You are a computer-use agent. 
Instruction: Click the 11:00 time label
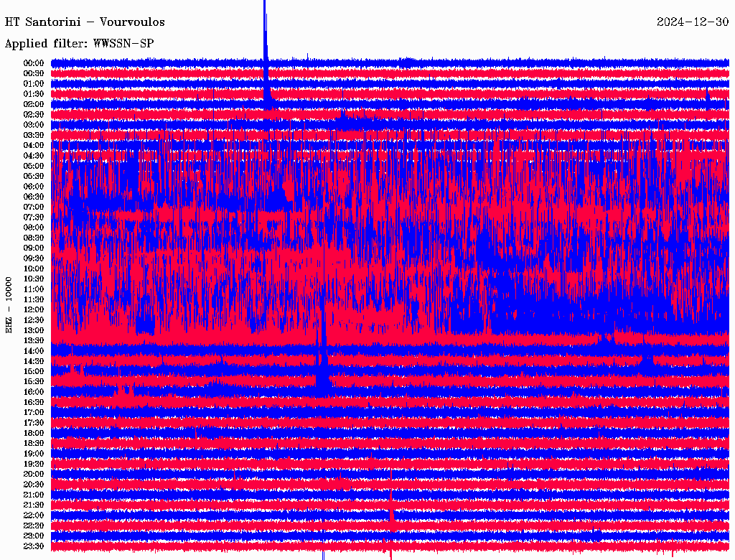click(x=34, y=289)
